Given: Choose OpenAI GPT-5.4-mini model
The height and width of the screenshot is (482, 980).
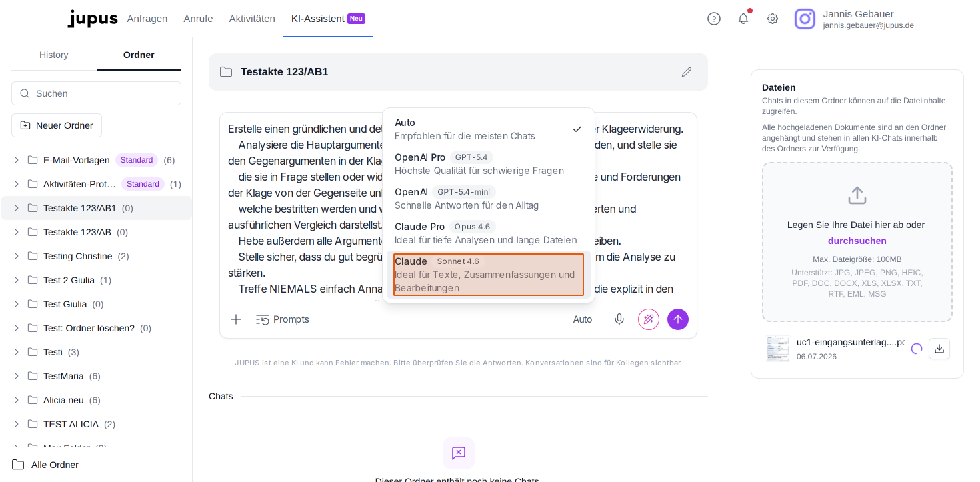Looking at the screenshot, I should point(489,199).
